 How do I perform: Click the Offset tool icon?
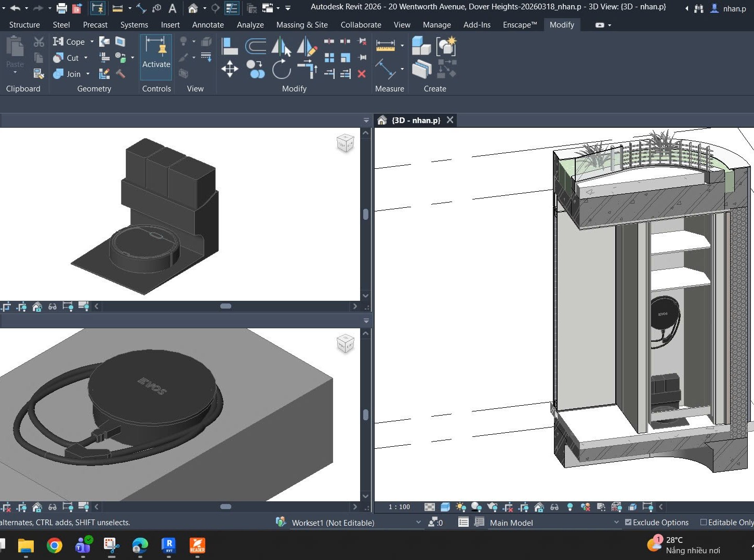[x=255, y=47]
